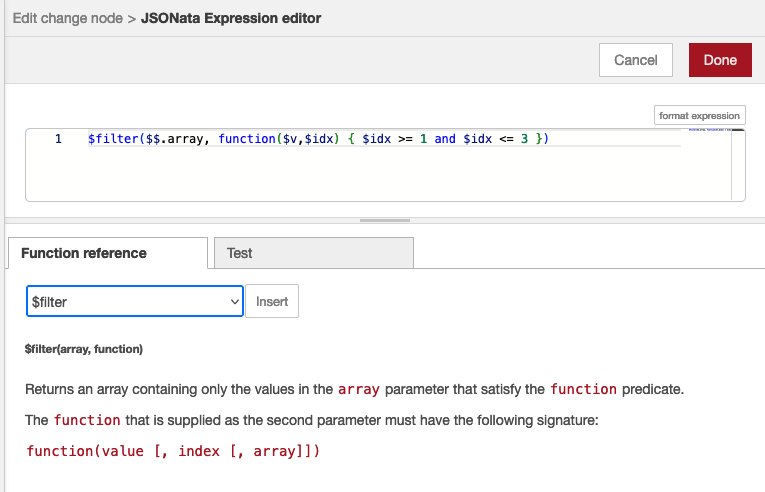Click the panel resize handle bar

point(385,221)
